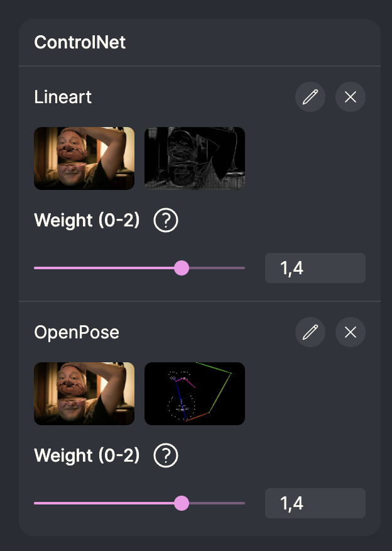
Task: Delete the OpenPose unit using the X icon
Action: point(350,332)
